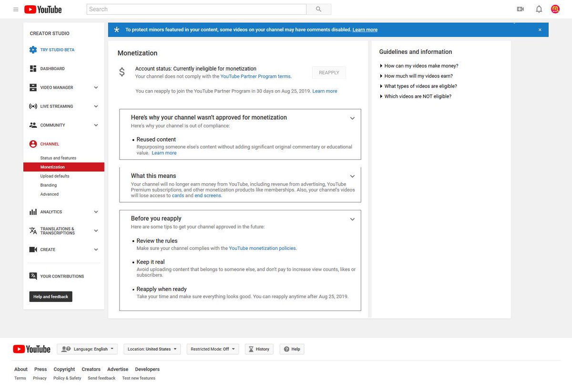The width and height of the screenshot is (572, 392).
Task: Expand the Community section chevron
Action: [x=96, y=125]
